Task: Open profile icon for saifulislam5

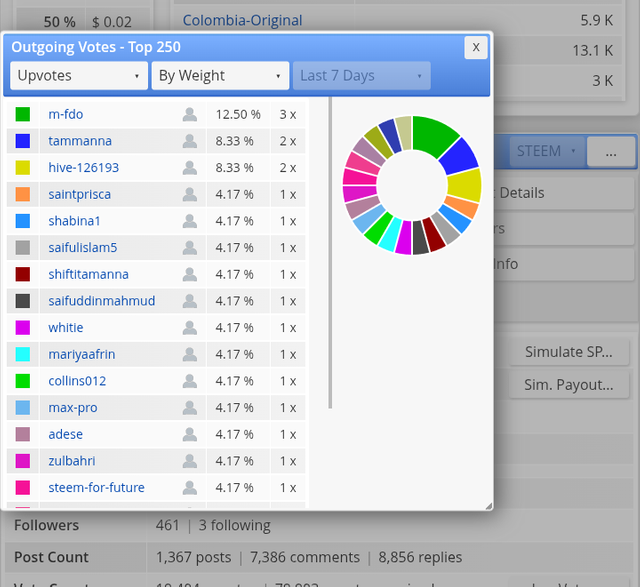Action: click(190, 248)
